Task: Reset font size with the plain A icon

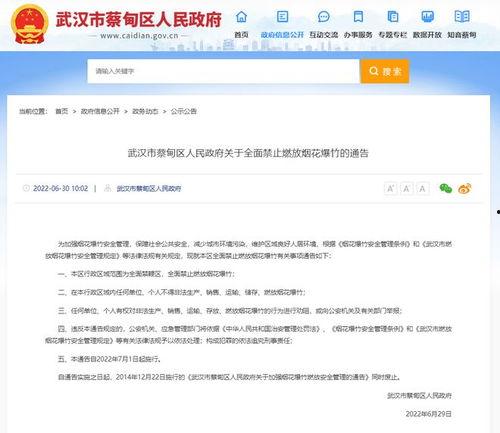Action: tap(422, 189)
